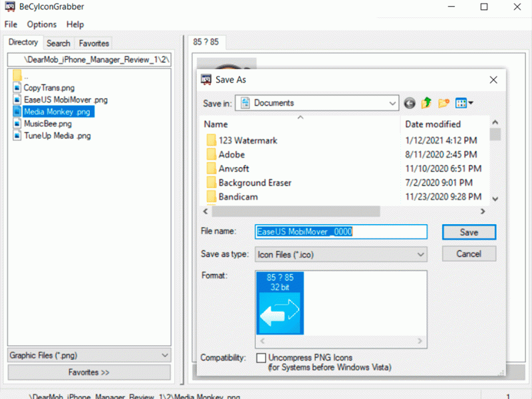Screen dimensions: 532x399
Task: Click the horizontal scrollbar right arrow in file list
Action: 483,211
